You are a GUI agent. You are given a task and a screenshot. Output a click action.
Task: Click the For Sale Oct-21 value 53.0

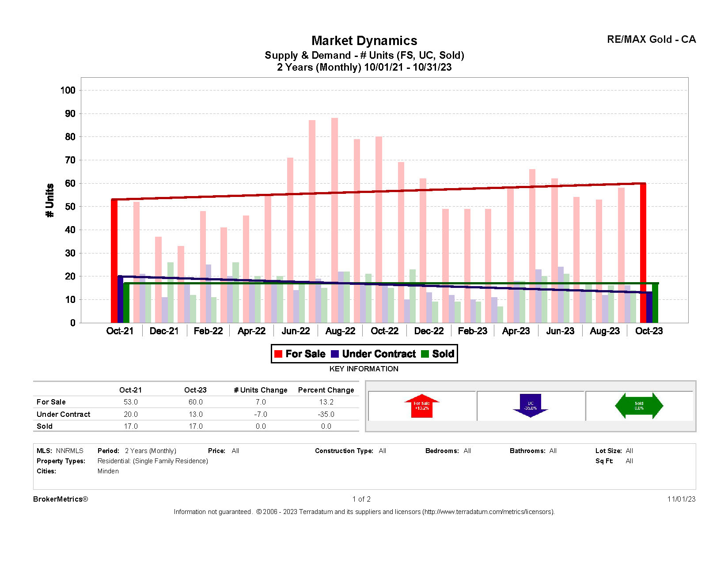tap(131, 402)
